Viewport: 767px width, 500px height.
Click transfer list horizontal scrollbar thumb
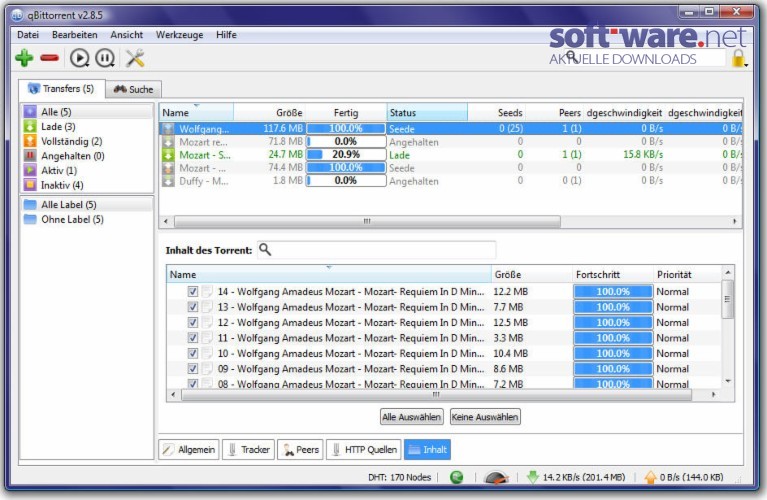[x=367, y=221]
